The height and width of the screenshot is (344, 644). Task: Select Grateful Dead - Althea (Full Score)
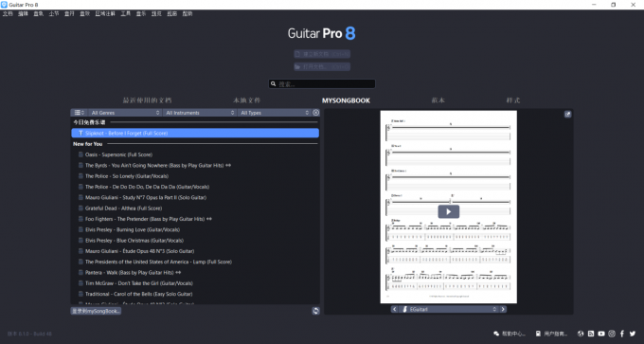pos(195,208)
